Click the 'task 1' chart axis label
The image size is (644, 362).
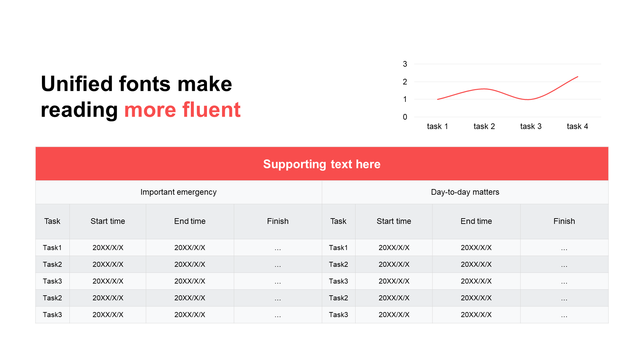pyautogui.click(x=437, y=126)
